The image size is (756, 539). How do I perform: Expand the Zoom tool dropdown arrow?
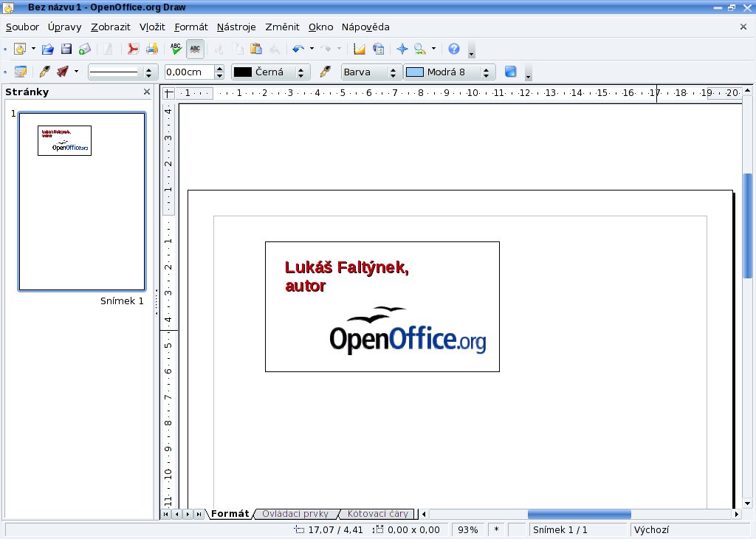(x=433, y=49)
